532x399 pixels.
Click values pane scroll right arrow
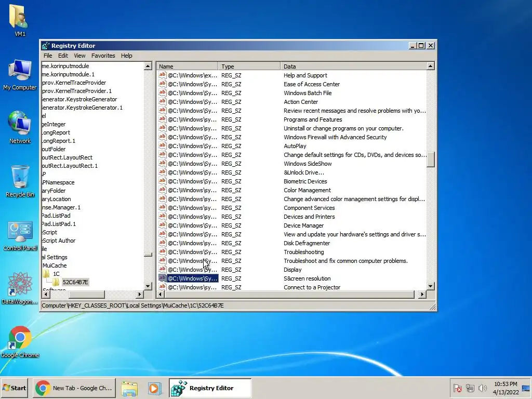[x=422, y=294]
